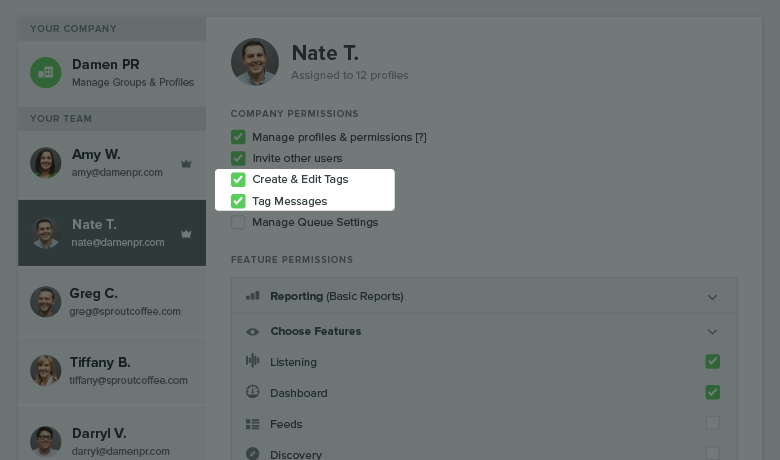
Task: Disable the Listening feature checkbox
Action: (x=712, y=362)
